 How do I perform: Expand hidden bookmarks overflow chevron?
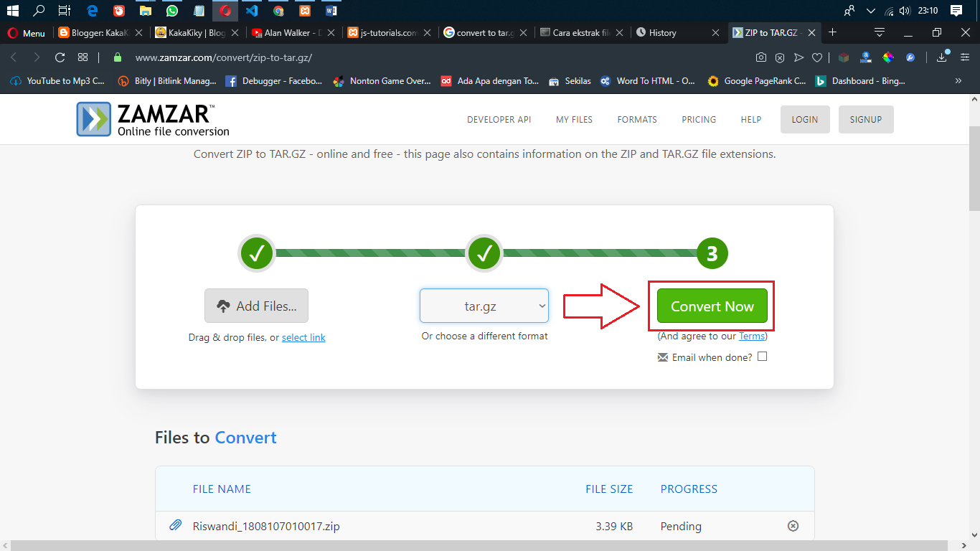[958, 81]
